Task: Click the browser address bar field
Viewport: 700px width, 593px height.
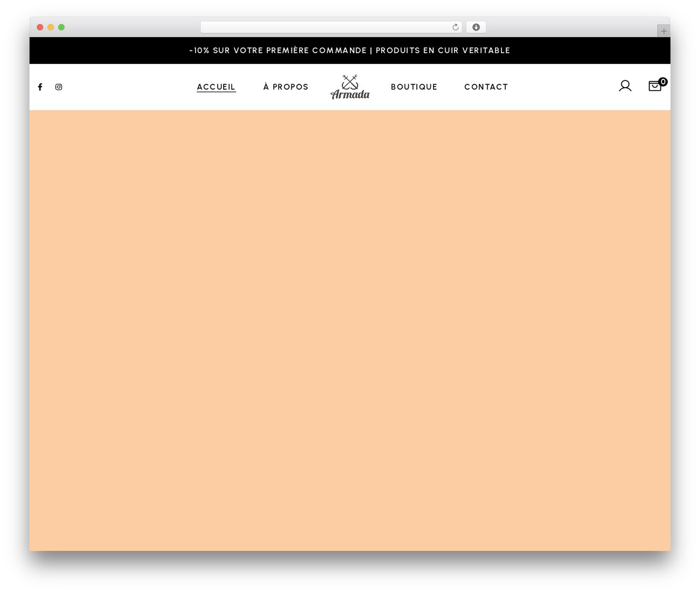Action: [x=331, y=27]
